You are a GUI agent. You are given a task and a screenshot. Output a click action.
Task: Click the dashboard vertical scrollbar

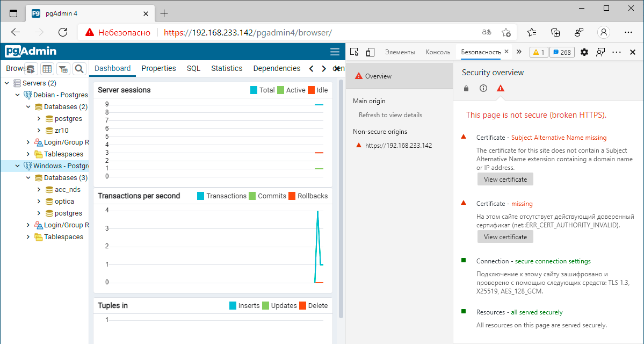click(x=341, y=199)
